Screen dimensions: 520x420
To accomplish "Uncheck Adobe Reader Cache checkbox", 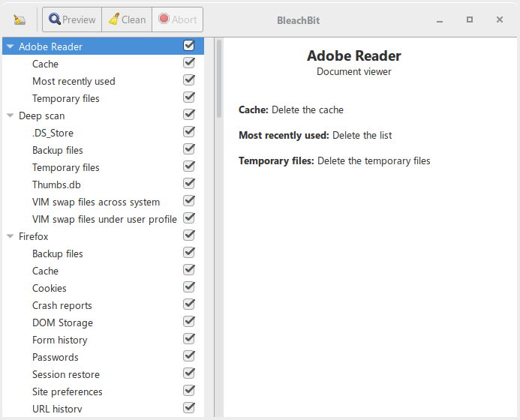I will [188, 63].
